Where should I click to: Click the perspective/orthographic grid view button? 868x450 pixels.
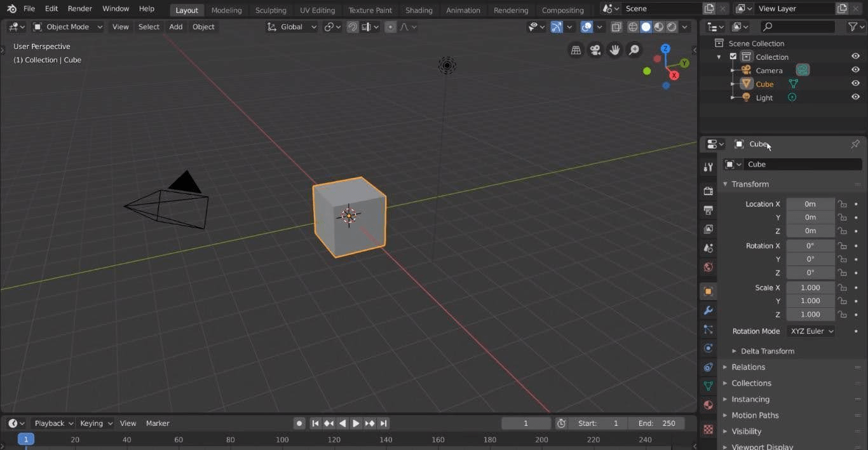(x=576, y=50)
